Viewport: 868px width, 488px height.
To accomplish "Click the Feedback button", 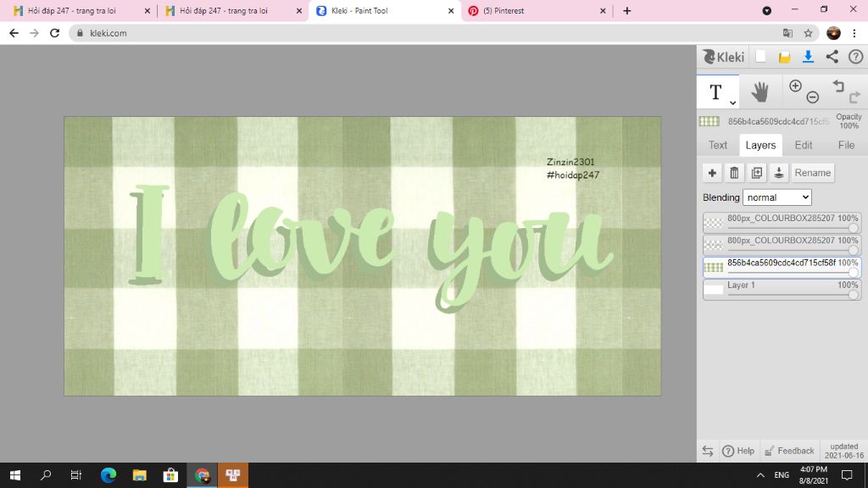I will click(x=789, y=451).
